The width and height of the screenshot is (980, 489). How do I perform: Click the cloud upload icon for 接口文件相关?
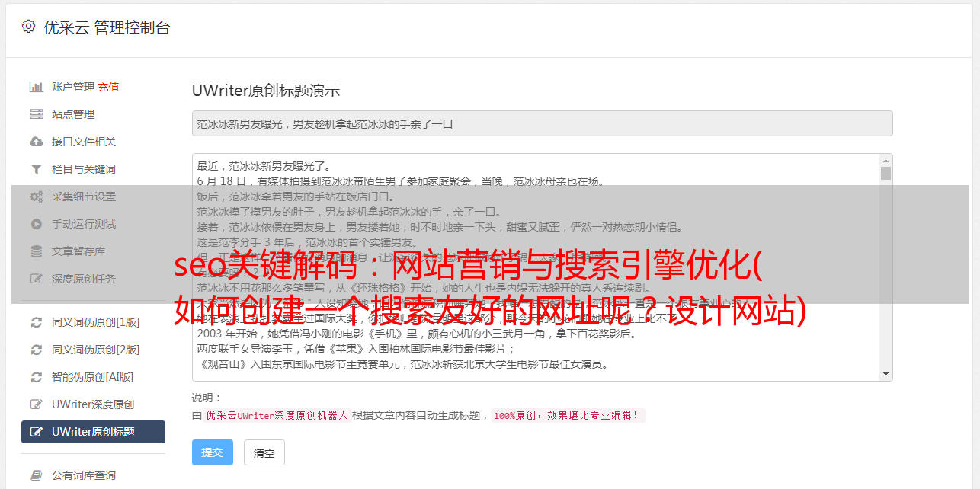coord(36,142)
